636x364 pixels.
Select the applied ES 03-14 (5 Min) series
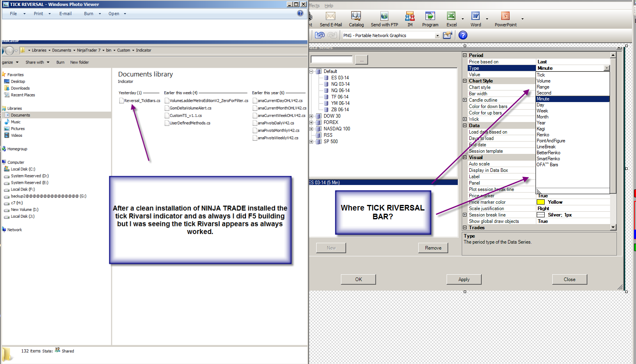[x=383, y=183]
